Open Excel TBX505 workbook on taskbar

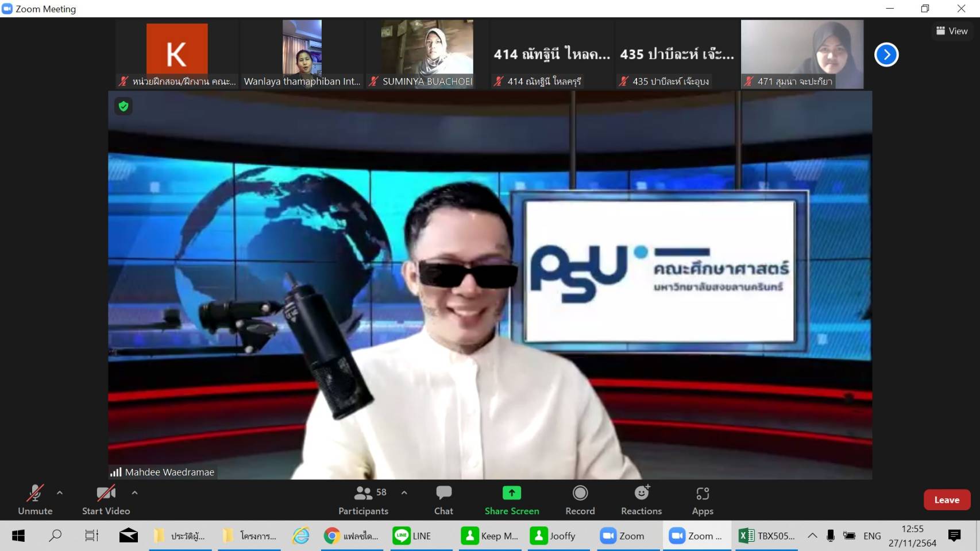766,536
